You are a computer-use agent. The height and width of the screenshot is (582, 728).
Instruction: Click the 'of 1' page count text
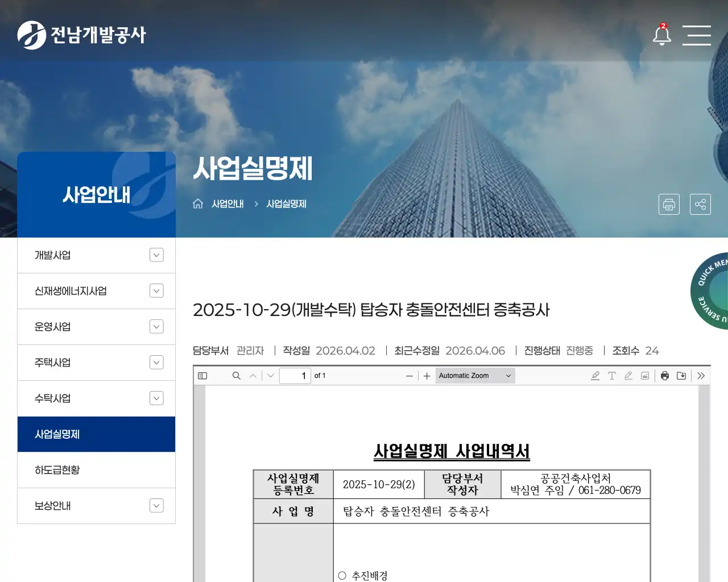pos(320,376)
